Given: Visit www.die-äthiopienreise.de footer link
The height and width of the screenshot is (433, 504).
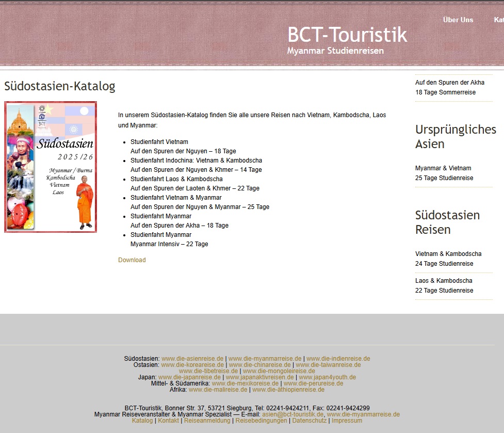Looking at the screenshot, I should coord(288,390).
